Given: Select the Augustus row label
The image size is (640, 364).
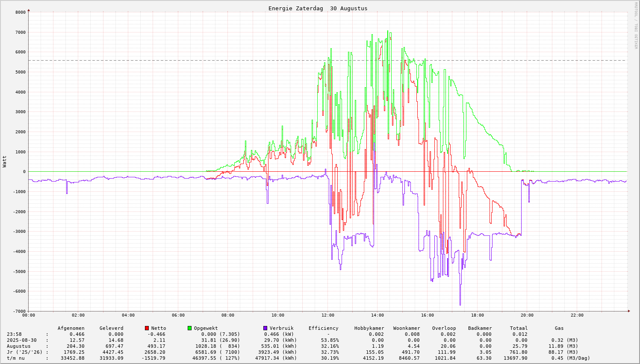Looking at the screenshot, I should click(18, 346).
